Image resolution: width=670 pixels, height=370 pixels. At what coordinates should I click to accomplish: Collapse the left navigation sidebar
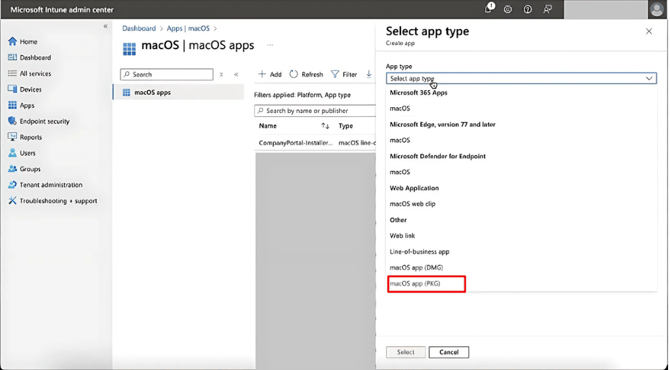106,26
